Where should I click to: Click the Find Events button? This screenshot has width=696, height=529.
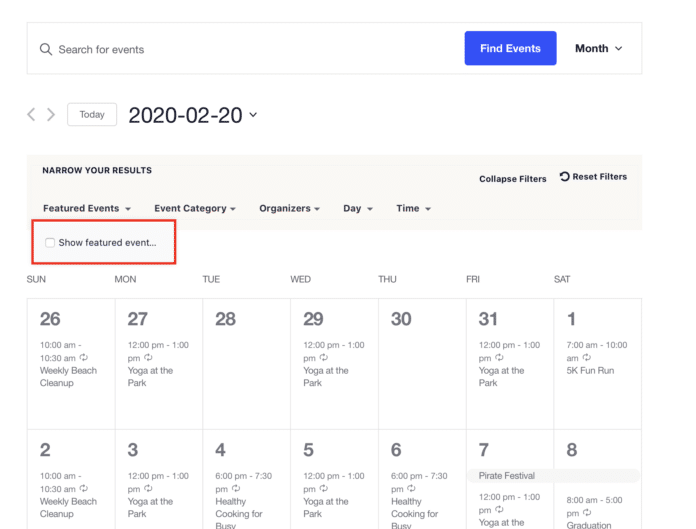(x=510, y=48)
